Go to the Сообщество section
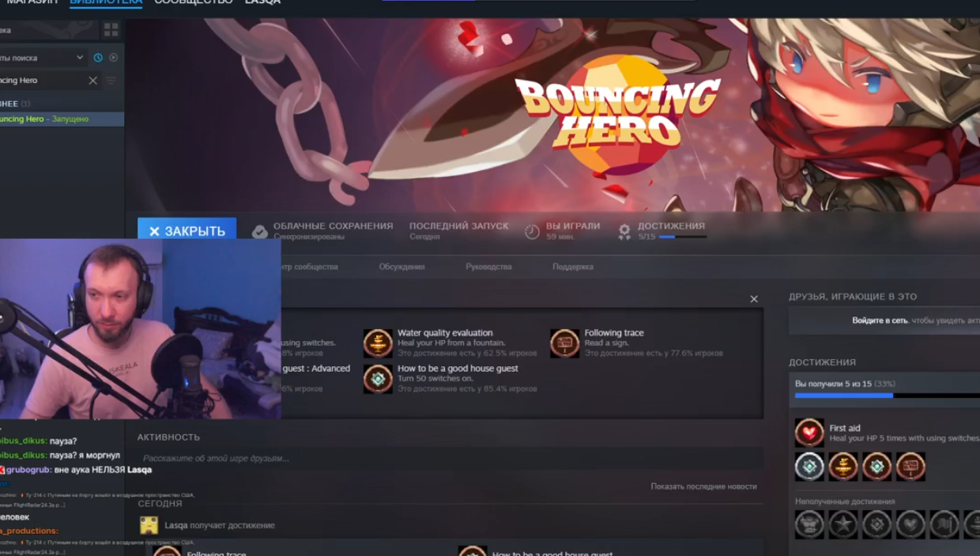980x556 pixels. click(194, 2)
